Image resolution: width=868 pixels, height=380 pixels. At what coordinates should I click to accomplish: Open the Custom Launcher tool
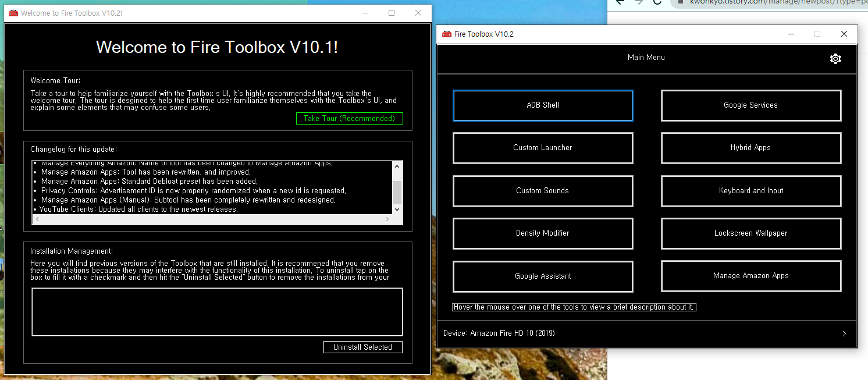click(543, 148)
